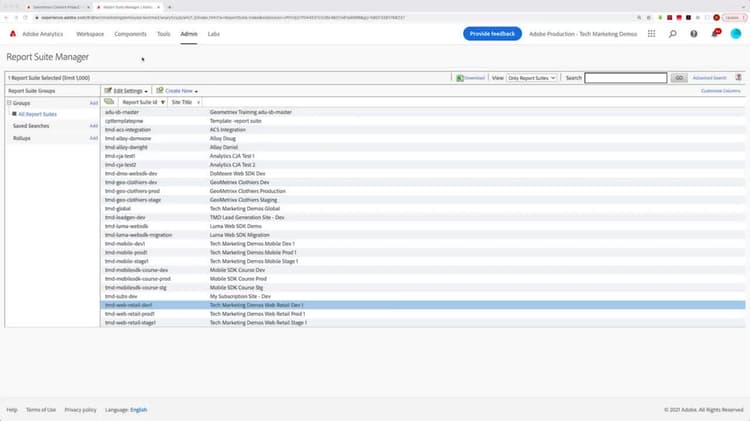Click in the Search input field

coord(626,78)
